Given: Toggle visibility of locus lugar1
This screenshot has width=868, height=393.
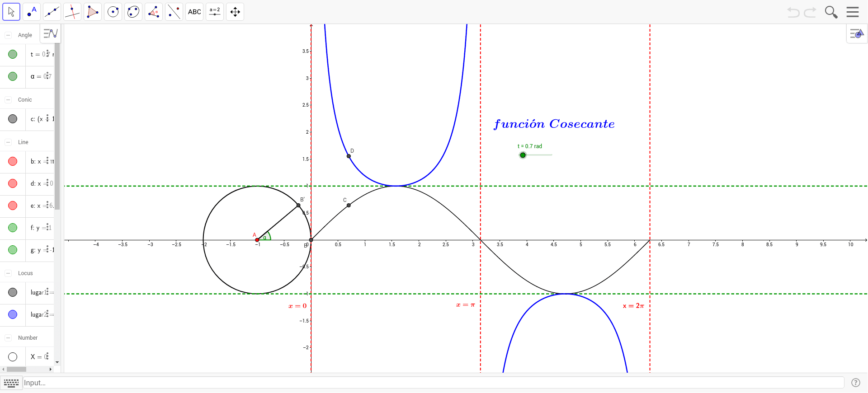Looking at the screenshot, I should (13, 292).
